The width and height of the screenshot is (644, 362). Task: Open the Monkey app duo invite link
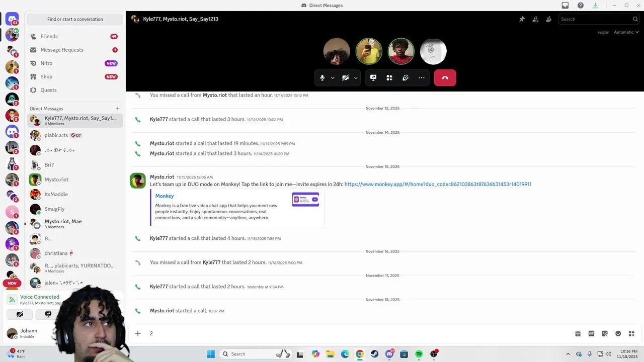(x=438, y=185)
